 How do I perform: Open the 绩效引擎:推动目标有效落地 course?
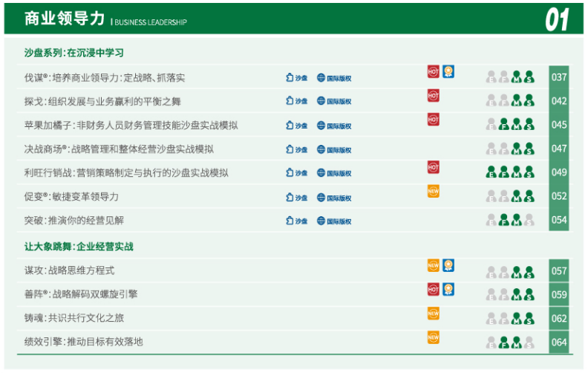tap(83, 342)
